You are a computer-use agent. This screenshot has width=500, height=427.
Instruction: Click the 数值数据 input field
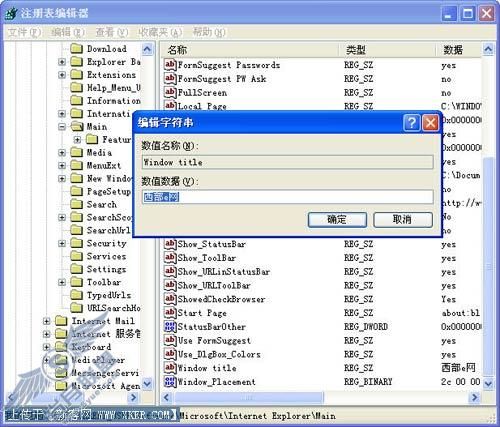point(288,197)
